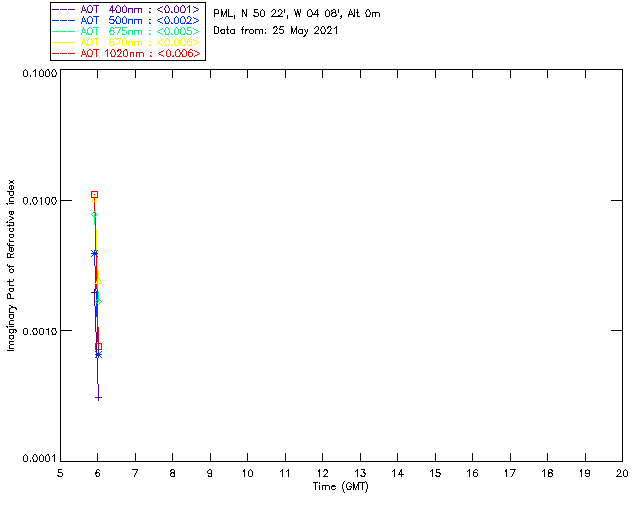This screenshot has width=640, height=512.
Task: Click the x-axis tick label 11
Action: pos(285,474)
